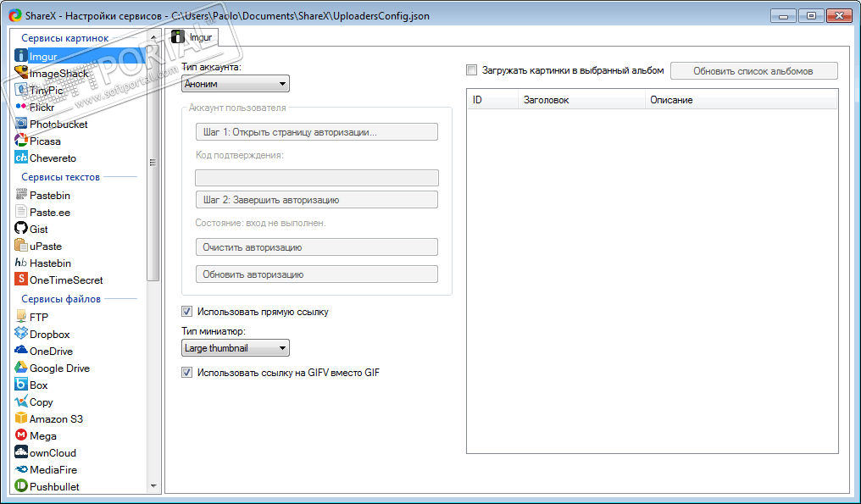
Task: Open Pushbullet green icon
Action: click(x=21, y=486)
